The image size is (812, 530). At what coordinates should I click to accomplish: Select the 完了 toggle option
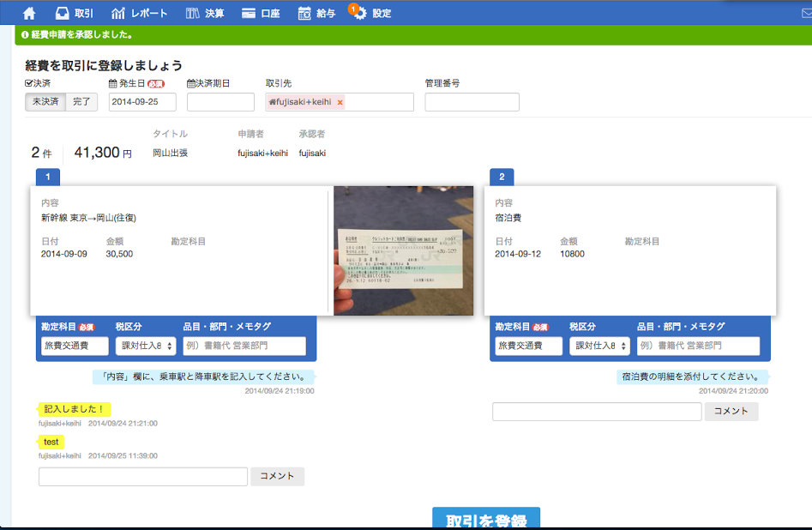point(81,102)
